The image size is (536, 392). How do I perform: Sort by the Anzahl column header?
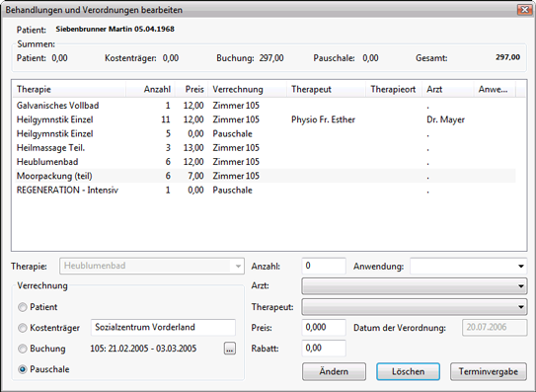(x=150, y=90)
